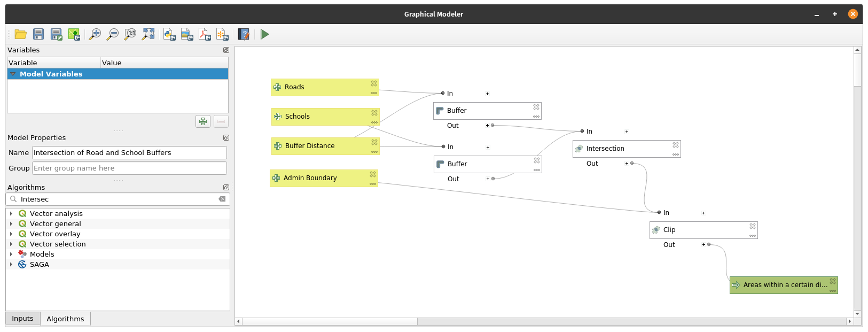868x332 pixels.
Task: Click the Open Model folder icon
Action: tap(21, 34)
